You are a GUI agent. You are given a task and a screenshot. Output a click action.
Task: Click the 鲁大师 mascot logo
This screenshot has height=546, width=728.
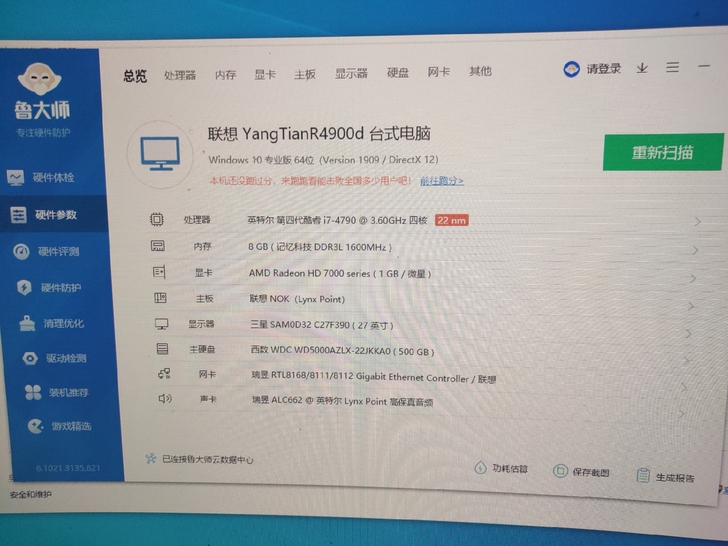pyautogui.click(x=39, y=79)
